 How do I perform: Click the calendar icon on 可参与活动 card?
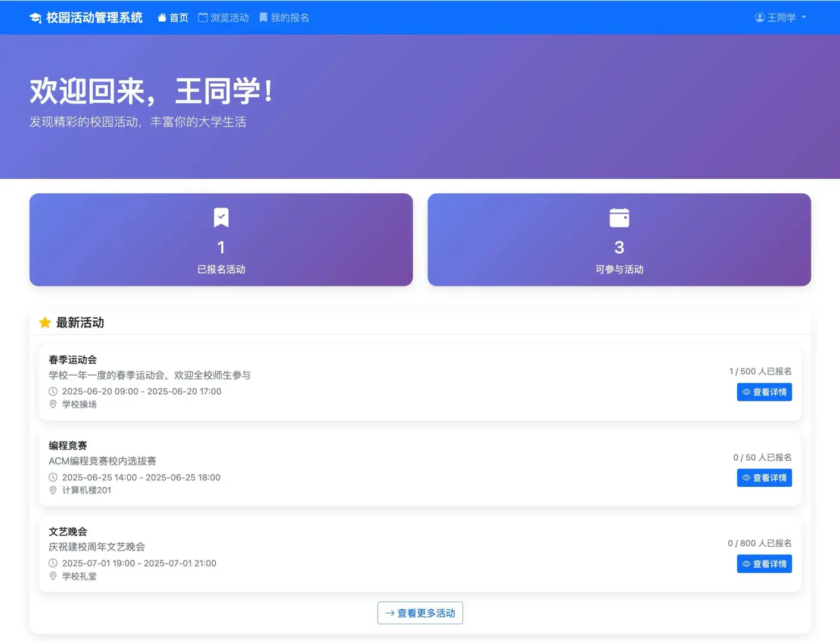pyautogui.click(x=619, y=218)
